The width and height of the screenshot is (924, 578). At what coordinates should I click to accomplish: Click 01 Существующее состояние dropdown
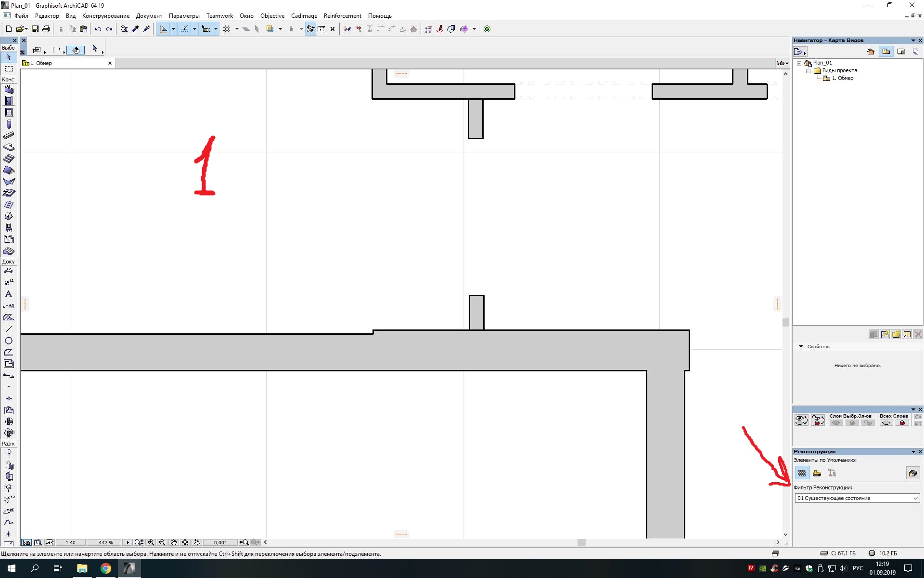[x=857, y=498]
